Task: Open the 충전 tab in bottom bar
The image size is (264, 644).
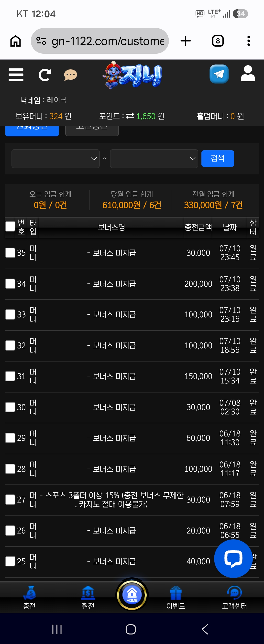Action: coord(29,597)
